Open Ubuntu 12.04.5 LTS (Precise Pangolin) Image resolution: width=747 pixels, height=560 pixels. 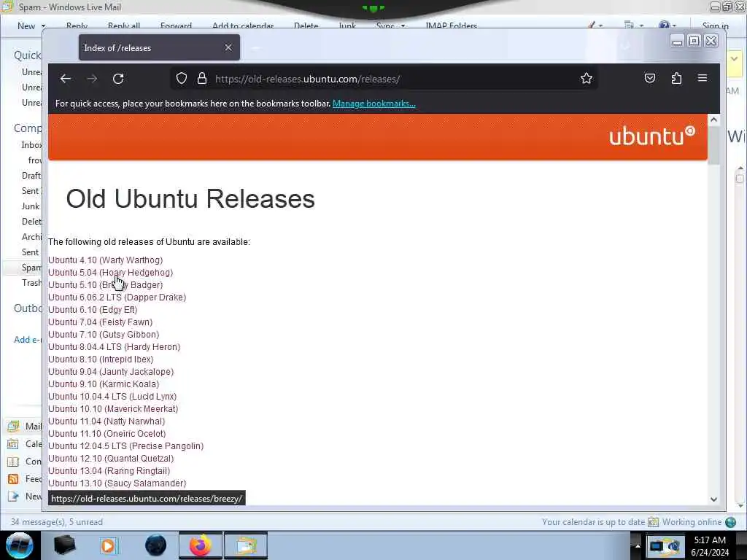125,446
